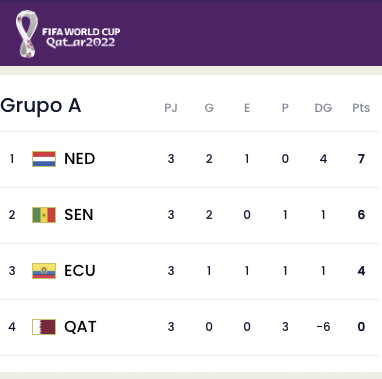Click the G wins column header
The image size is (382, 379).
[209, 108]
